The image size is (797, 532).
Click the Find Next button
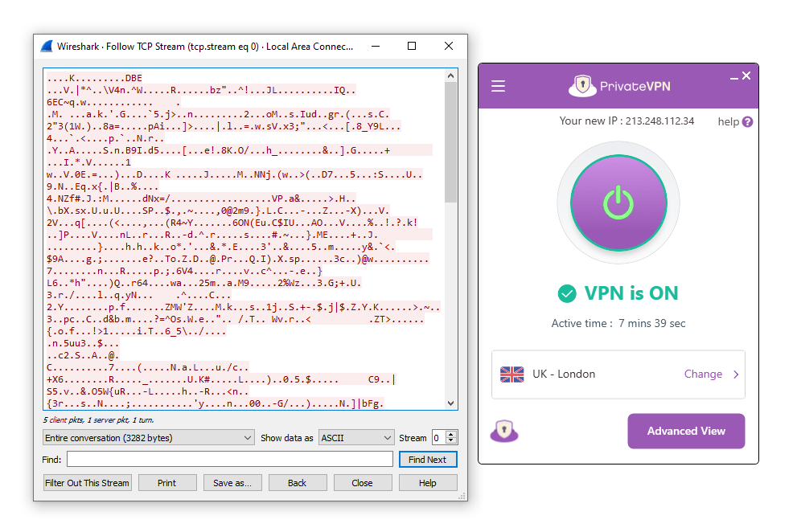[428, 460]
